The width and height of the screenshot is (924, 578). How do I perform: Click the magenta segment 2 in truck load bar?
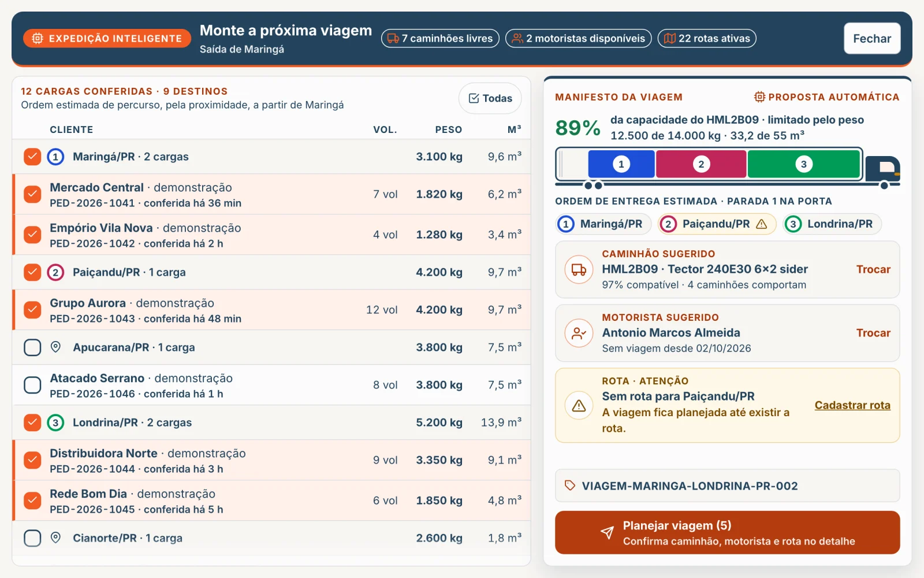(x=701, y=164)
